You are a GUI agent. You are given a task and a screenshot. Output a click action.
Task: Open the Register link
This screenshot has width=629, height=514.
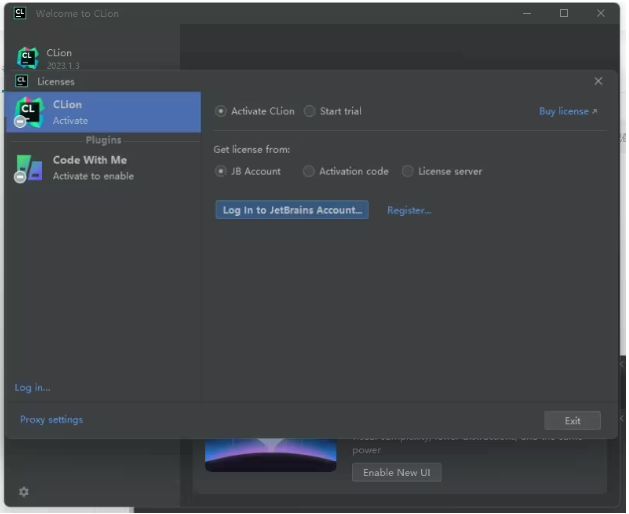pos(409,210)
